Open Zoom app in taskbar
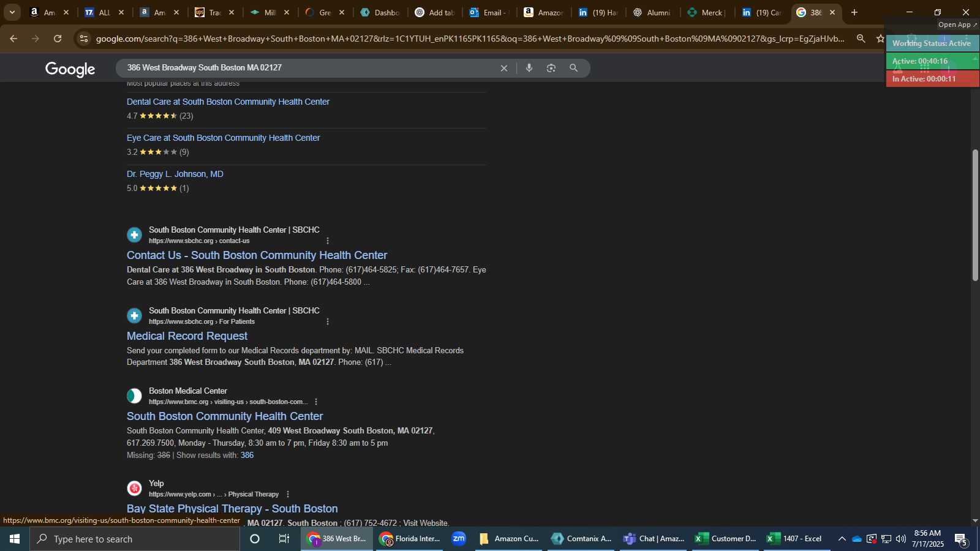Screen dimensions: 980x551 coord(459,539)
